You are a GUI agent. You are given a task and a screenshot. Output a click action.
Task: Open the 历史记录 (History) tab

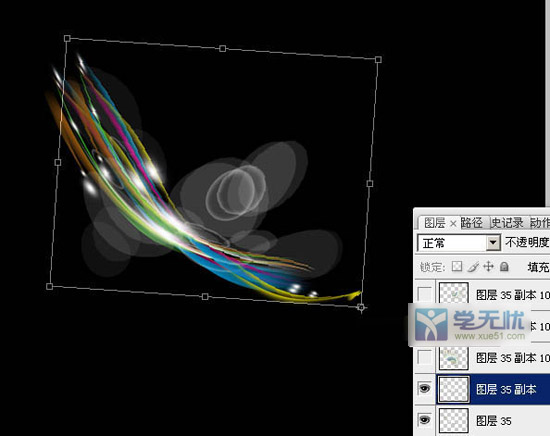tap(507, 223)
